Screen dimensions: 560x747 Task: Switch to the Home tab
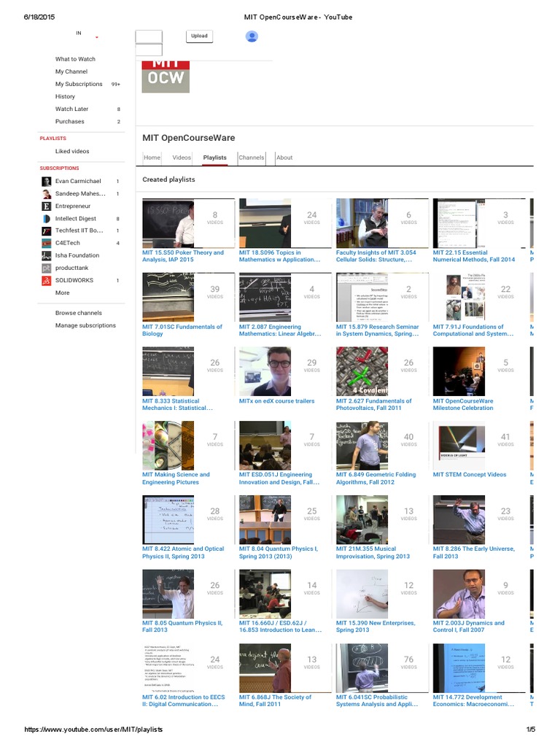[x=152, y=158]
